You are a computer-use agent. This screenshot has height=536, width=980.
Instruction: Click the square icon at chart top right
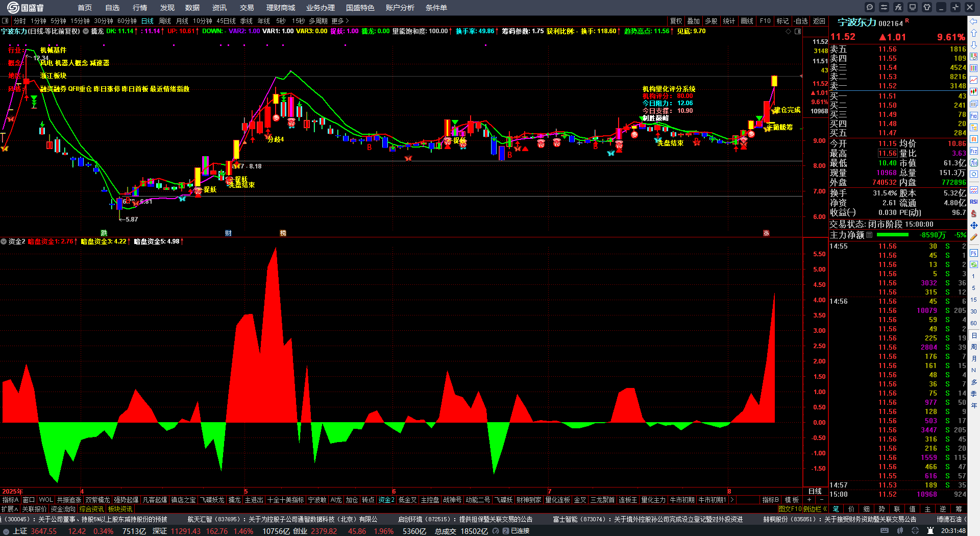798,31
